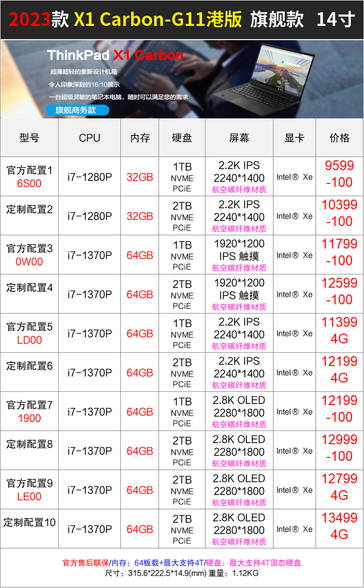This screenshot has width=364, height=588.
Task: Click the banner line 超薄超轻的重新设计机箱
Action: (x=85, y=72)
